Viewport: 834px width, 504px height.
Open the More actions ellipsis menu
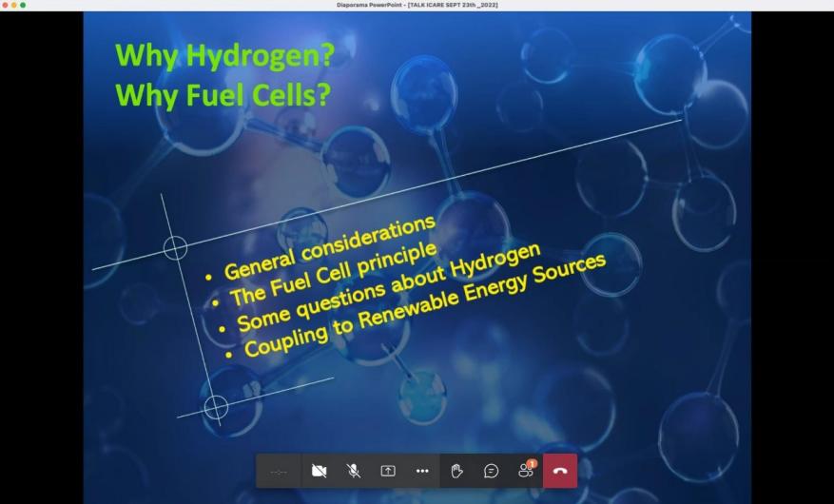tap(422, 471)
